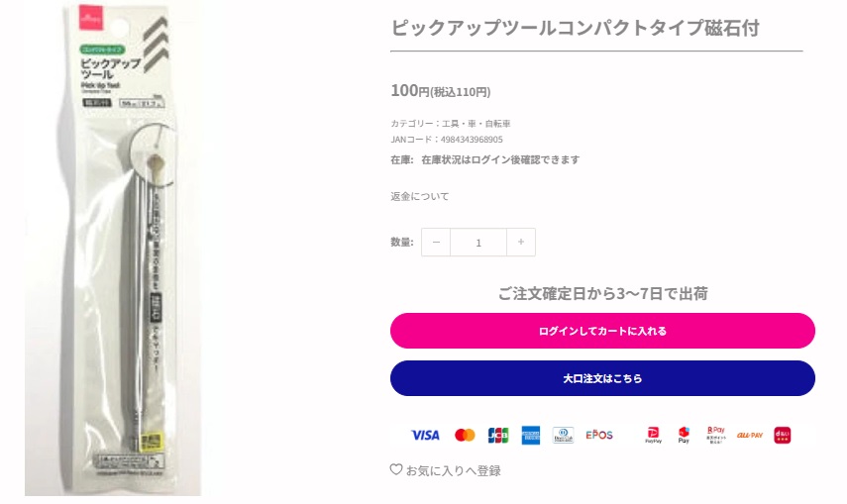The width and height of the screenshot is (847, 504).
Task: Click the Diners Club icon
Action: click(x=563, y=435)
